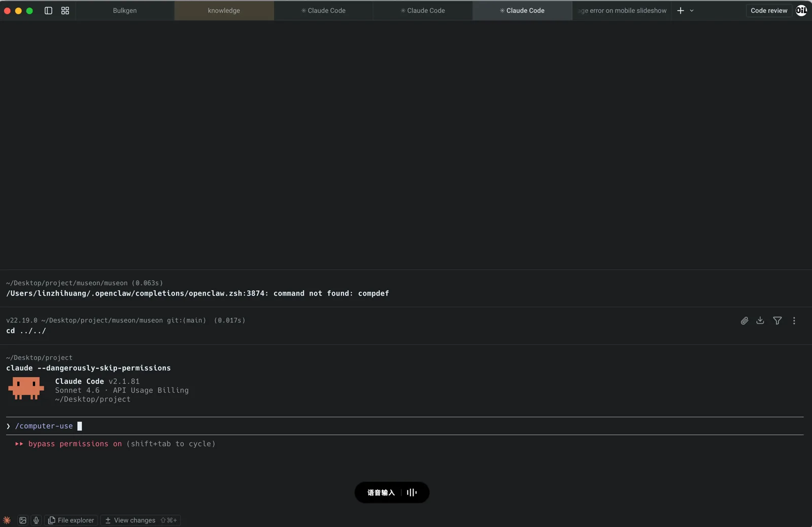Viewport: 812px width, 527px height.
Task: Filter the block output
Action: 777,320
